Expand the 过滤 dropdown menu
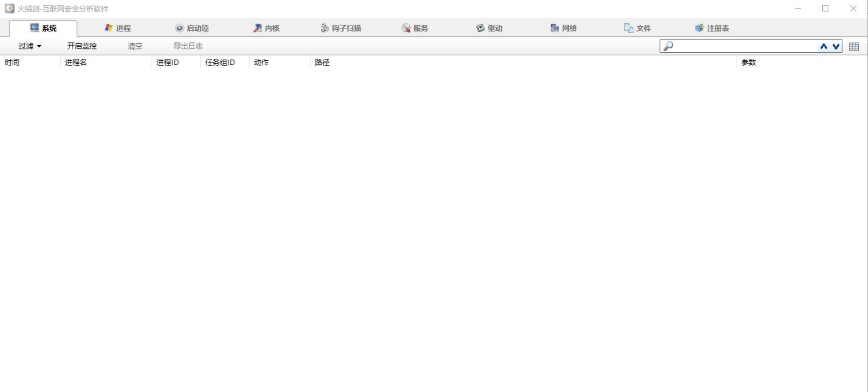 pos(30,46)
